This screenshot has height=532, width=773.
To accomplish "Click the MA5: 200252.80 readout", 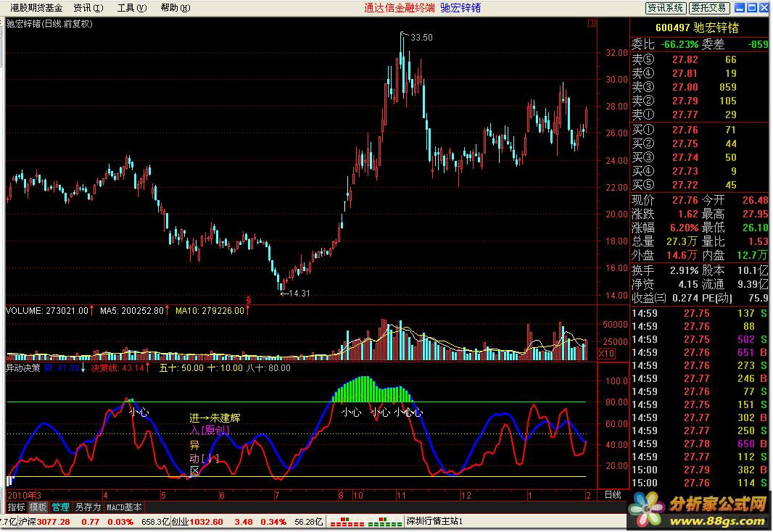I will (132, 311).
